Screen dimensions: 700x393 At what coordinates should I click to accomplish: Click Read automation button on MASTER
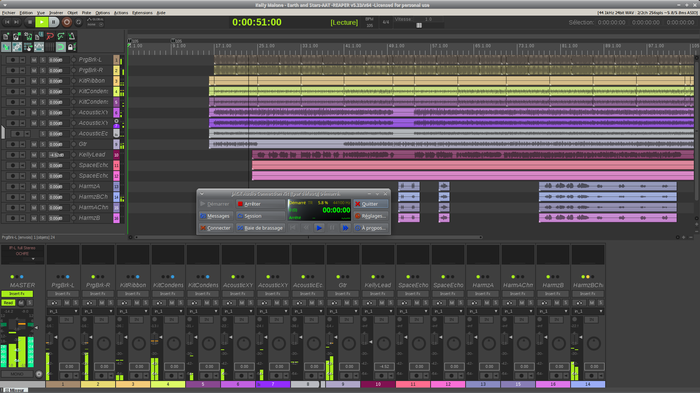coord(8,303)
